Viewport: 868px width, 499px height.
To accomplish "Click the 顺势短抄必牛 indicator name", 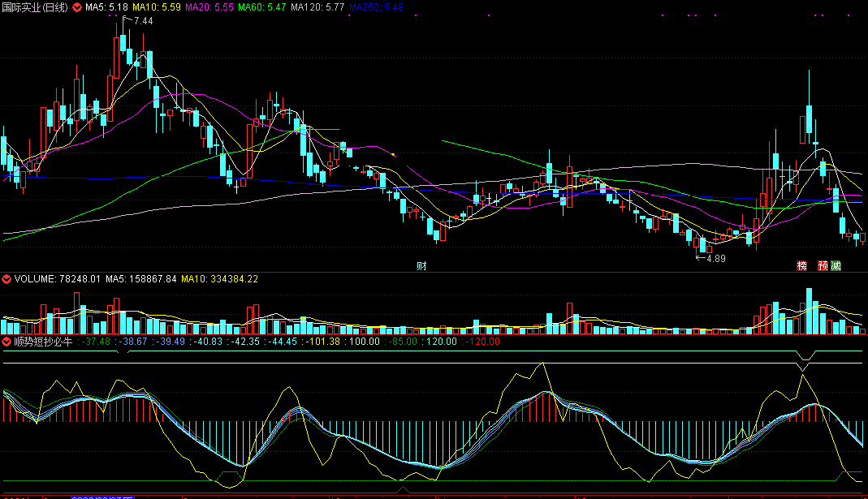I will click(43, 342).
